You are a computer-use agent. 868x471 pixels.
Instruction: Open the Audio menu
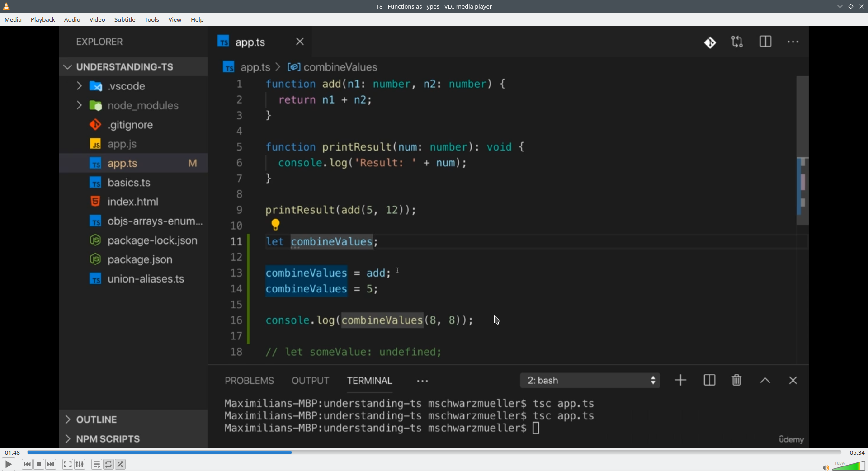pyautogui.click(x=72, y=19)
